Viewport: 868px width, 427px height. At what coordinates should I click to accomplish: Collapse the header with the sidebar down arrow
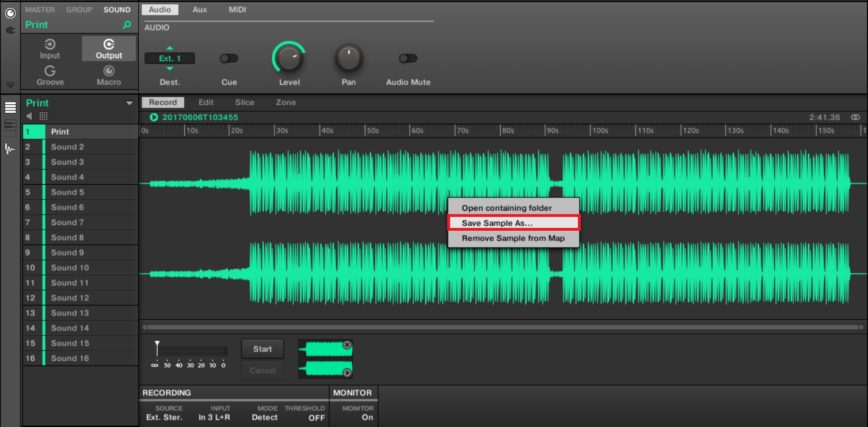tap(9, 84)
